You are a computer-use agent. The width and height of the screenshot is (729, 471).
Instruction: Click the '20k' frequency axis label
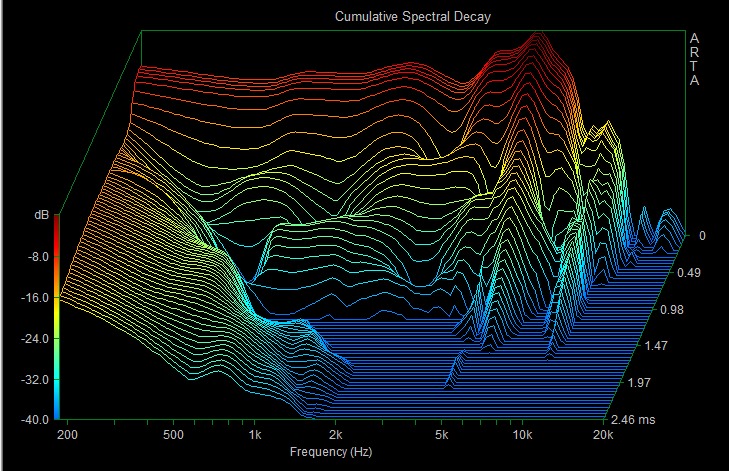coord(603,435)
